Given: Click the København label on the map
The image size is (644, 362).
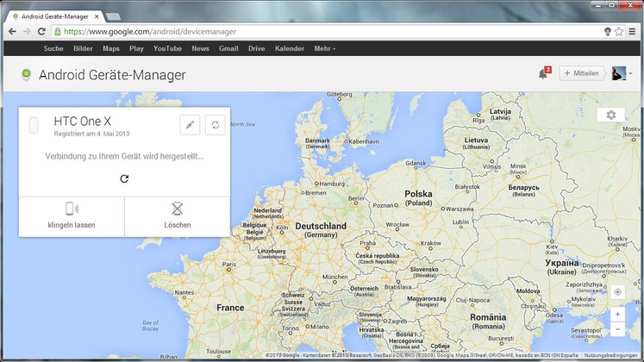Looking at the screenshot, I should [364, 141].
